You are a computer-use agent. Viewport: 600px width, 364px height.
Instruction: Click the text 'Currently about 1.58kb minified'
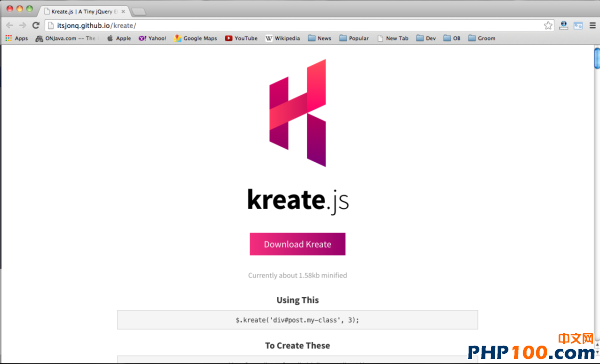click(298, 275)
